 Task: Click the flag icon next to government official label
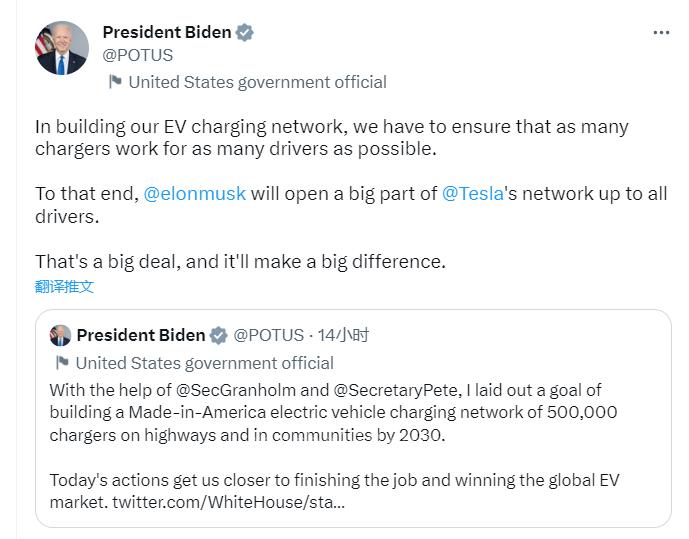coord(116,82)
